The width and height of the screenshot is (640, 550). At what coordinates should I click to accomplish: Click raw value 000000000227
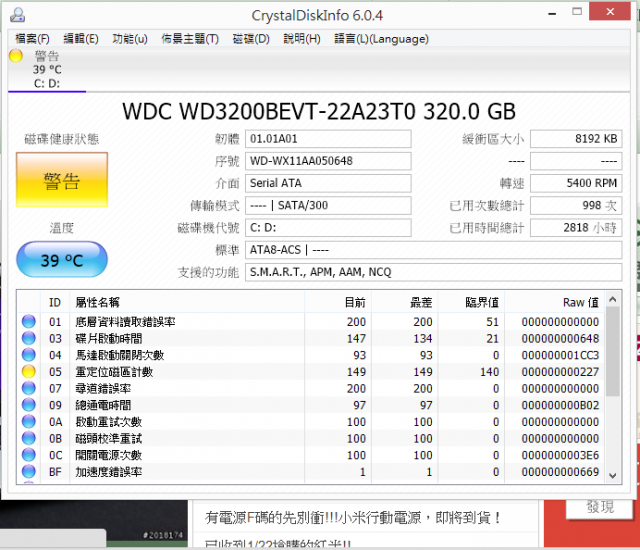pyautogui.click(x=560, y=372)
